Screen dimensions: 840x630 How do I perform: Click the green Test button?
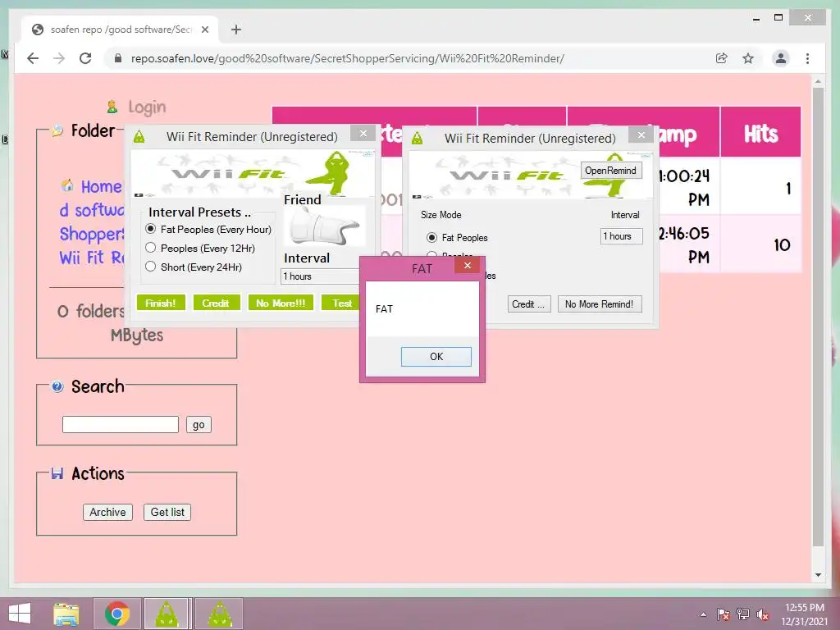point(341,303)
